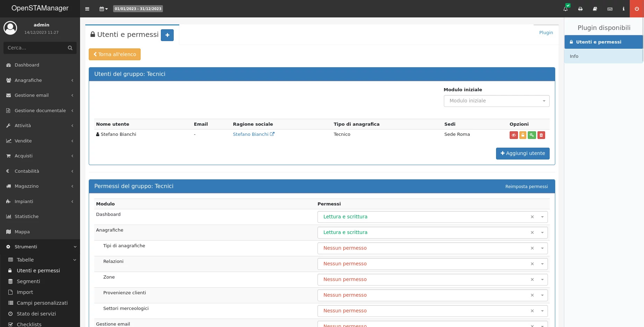
Task: Open Provenienze clienti permission dropdown
Action: (432, 295)
